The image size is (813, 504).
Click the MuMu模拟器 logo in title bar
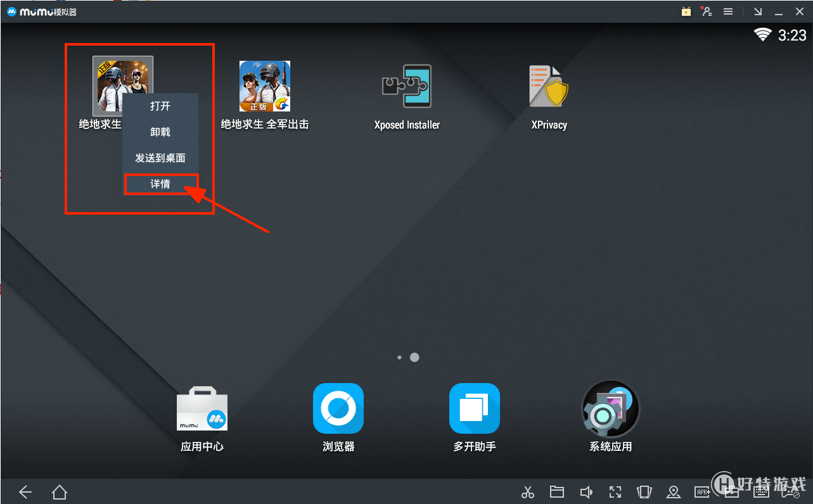click(x=42, y=11)
